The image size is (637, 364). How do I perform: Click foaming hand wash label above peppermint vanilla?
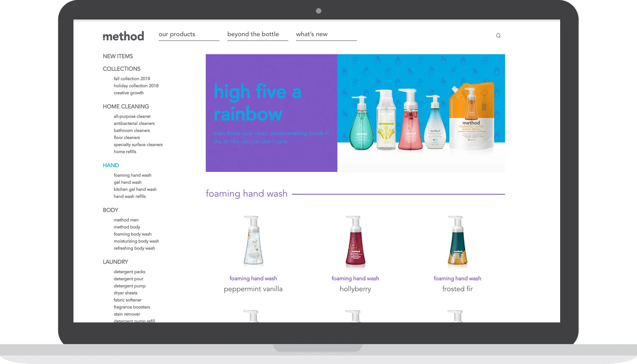pyautogui.click(x=253, y=279)
